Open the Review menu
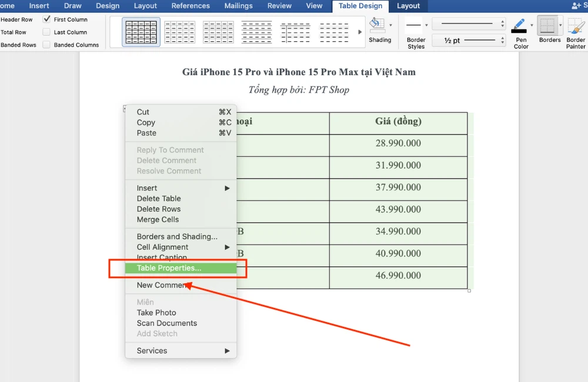 click(279, 6)
